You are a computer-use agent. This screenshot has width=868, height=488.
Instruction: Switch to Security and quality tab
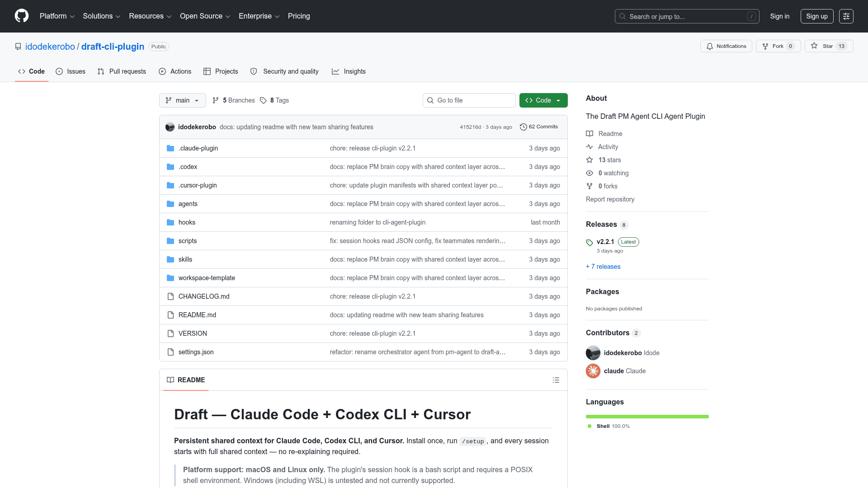(x=284, y=71)
